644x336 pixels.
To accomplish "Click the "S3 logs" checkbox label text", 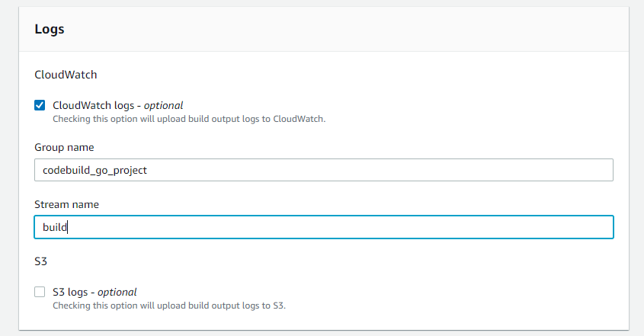I will 73,292.
